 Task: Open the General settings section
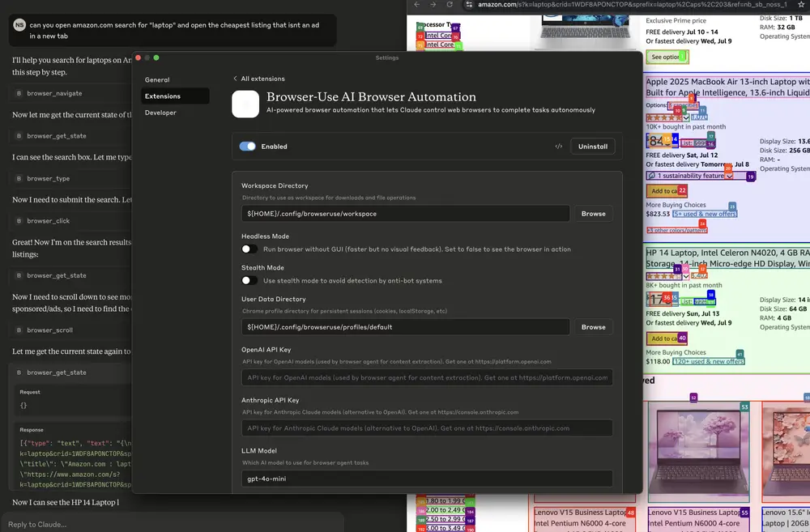tap(157, 80)
